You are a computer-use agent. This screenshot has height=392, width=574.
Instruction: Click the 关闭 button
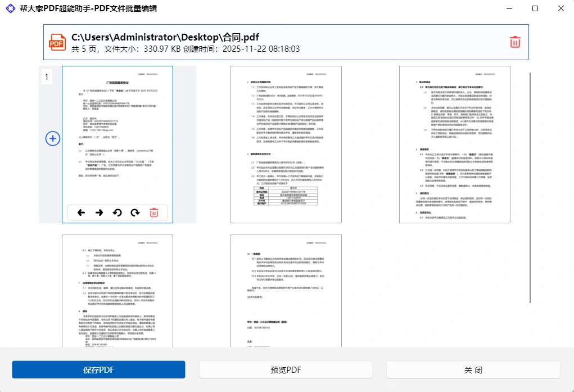pyautogui.click(x=473, y=370)
